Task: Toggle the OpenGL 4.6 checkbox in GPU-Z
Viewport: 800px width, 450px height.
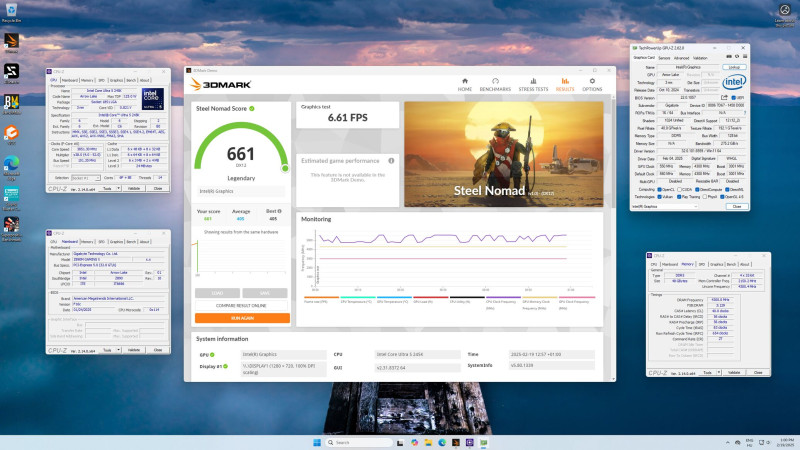Action: pos(722,196)
